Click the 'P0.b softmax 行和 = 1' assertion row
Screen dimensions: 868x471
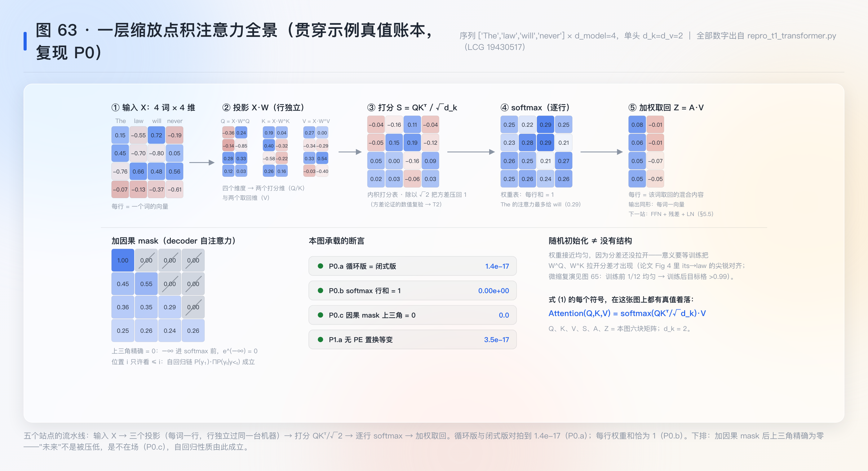point(412,290)
